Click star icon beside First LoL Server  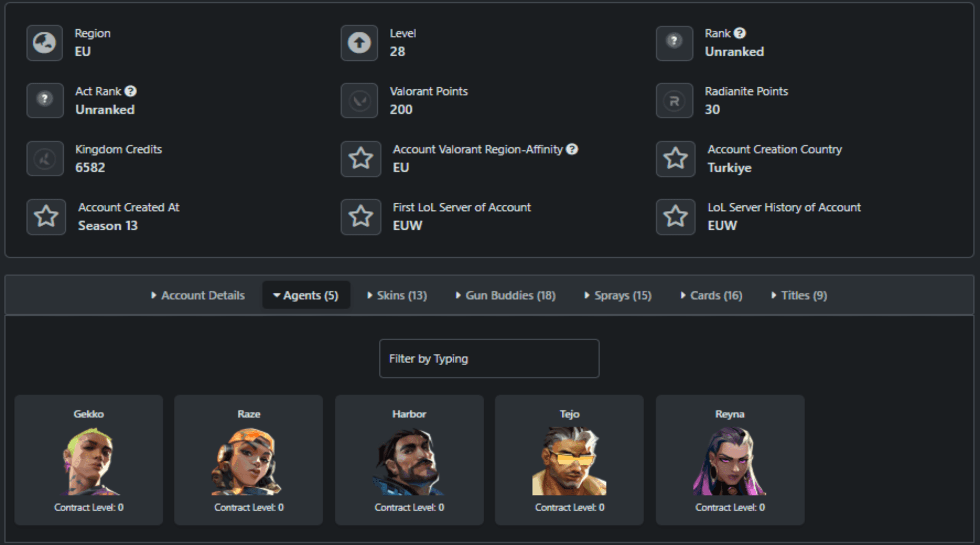click(361, 217)
